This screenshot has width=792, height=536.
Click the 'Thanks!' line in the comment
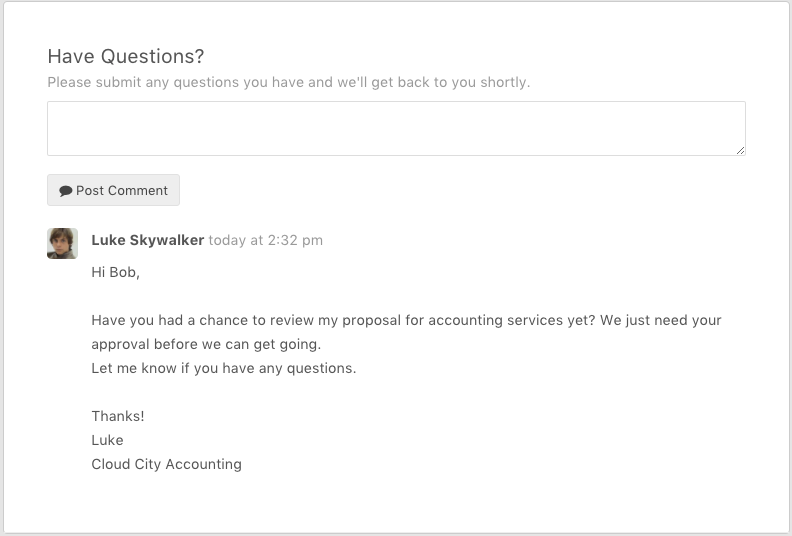point(118,416)
